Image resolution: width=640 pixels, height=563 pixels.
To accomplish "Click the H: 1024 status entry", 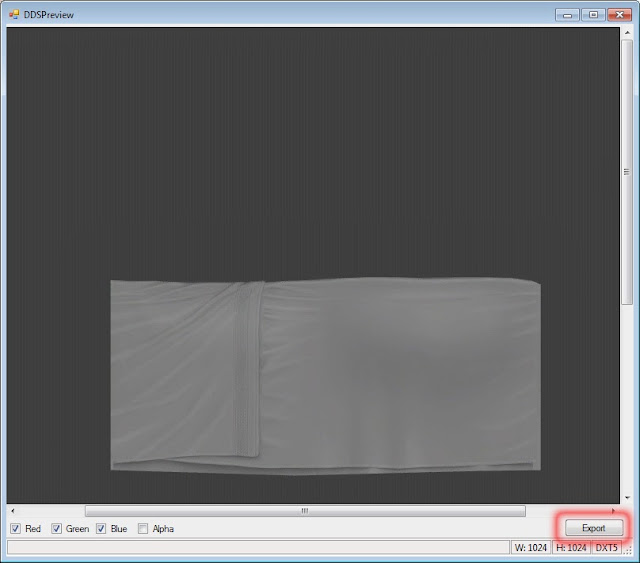I will 571,547.
